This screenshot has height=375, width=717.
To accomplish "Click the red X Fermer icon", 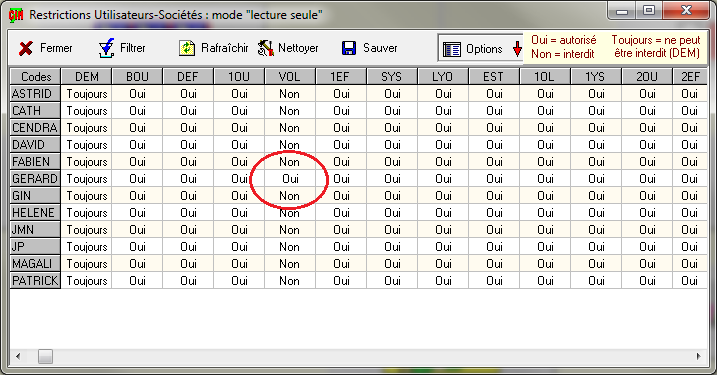I will (x=26, y=48).
